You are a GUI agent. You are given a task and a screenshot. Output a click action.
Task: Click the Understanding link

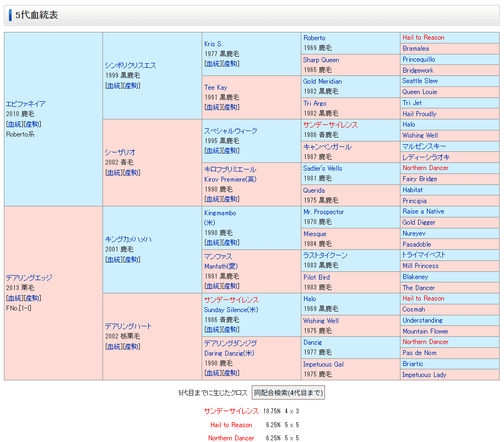tap(422, 320)
